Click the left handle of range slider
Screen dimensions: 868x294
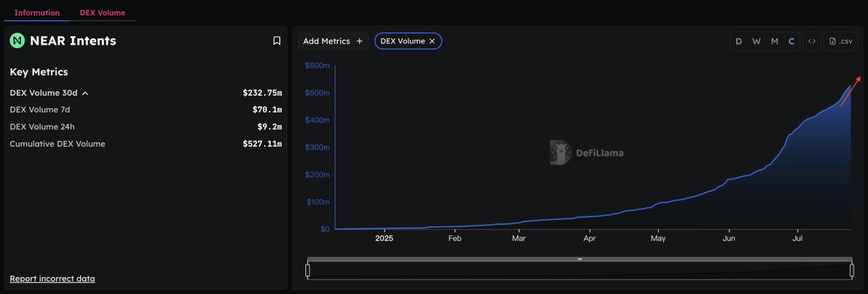pyautogui.click(x=307, y=270)
